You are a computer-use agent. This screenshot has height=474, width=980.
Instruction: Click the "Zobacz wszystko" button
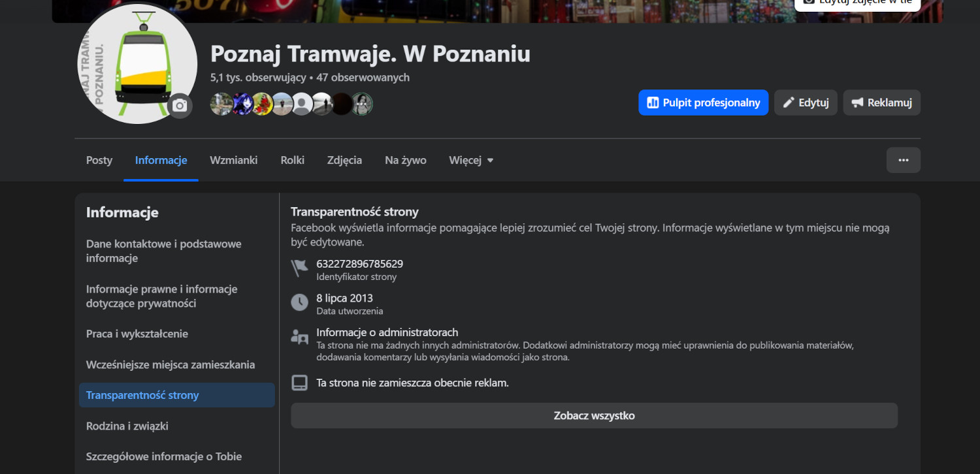click(594, 415)
